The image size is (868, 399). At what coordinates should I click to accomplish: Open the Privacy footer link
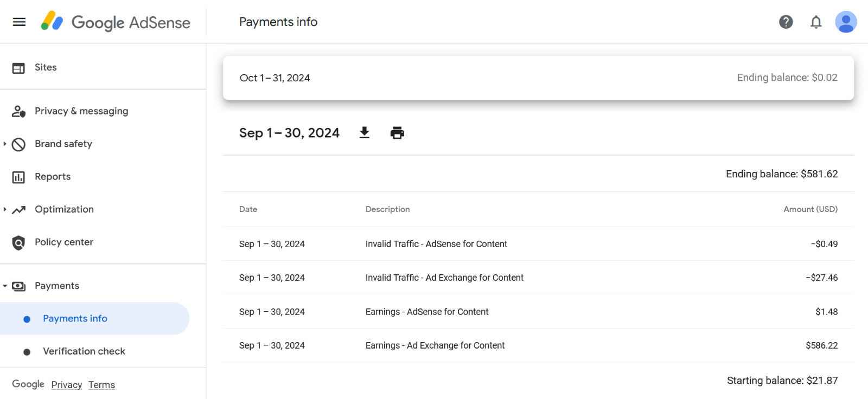click(67, 385)
